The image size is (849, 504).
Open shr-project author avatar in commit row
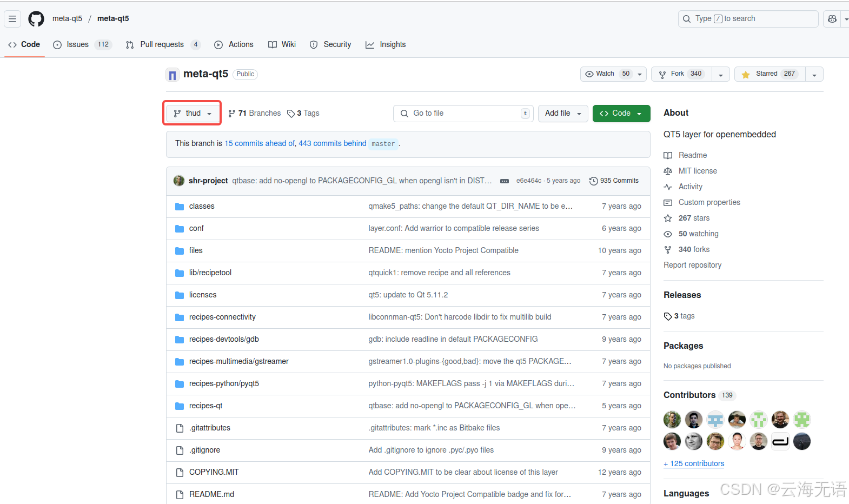pos(179,181)
